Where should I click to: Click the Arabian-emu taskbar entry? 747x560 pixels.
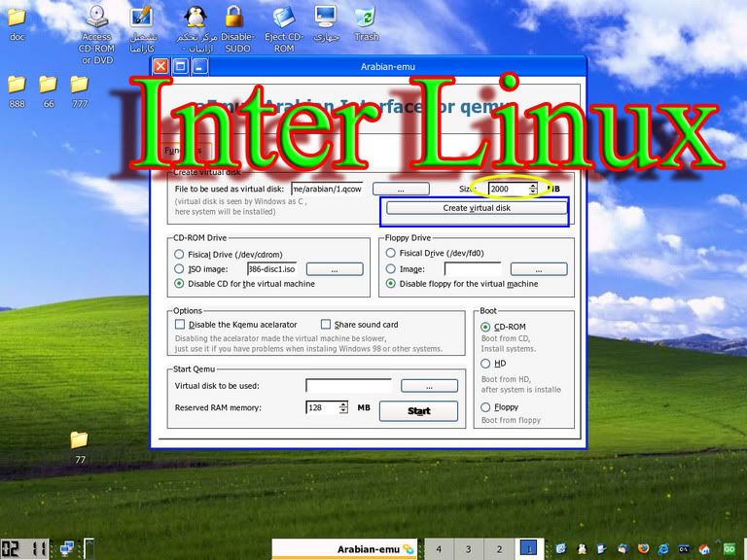click(345, 549)
